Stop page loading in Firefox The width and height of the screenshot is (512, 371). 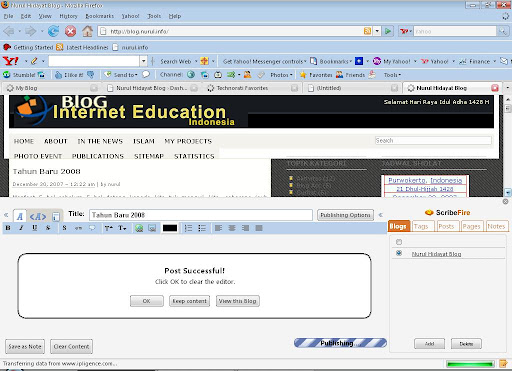click(70, 31)
